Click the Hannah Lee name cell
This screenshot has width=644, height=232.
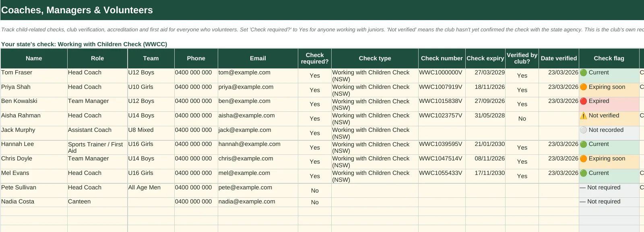point(34,148)
